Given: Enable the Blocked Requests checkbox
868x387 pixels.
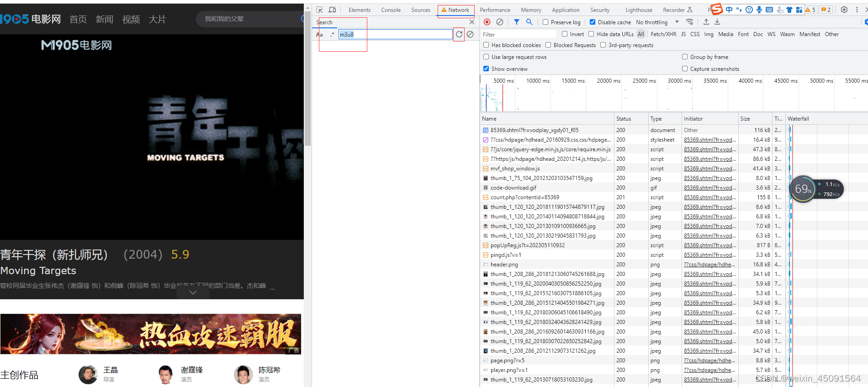Looking at the screenshot, I should point(548,45).
